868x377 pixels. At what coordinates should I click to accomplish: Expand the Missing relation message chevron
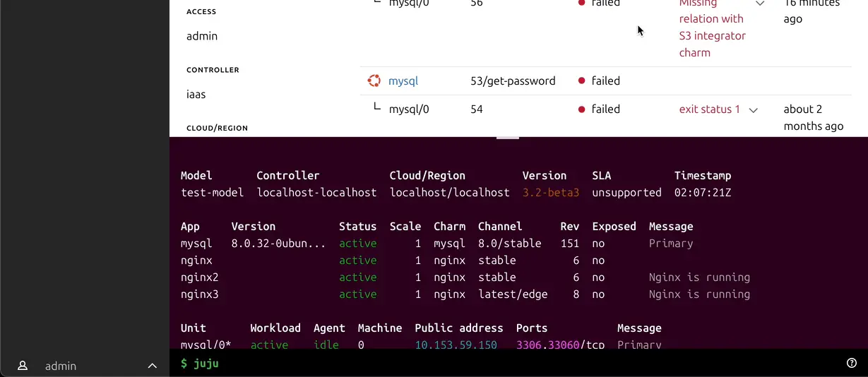(760, 4)
